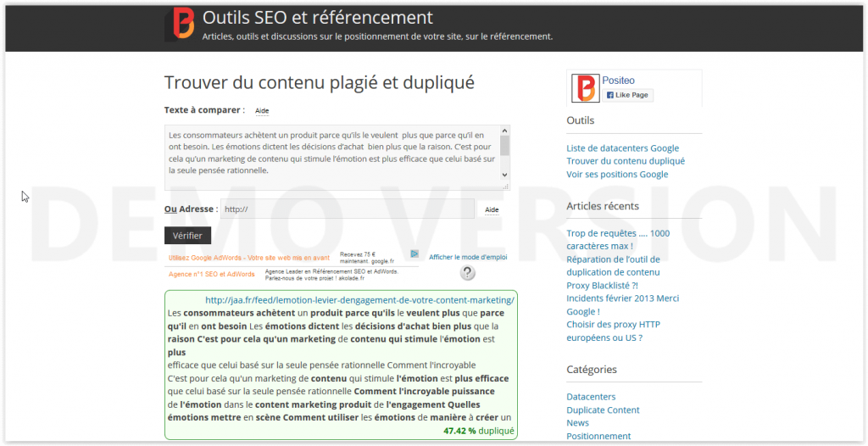This screenshot has height=446, width=868.
Task: Click the question mark help icon
Action: [467, 272]
